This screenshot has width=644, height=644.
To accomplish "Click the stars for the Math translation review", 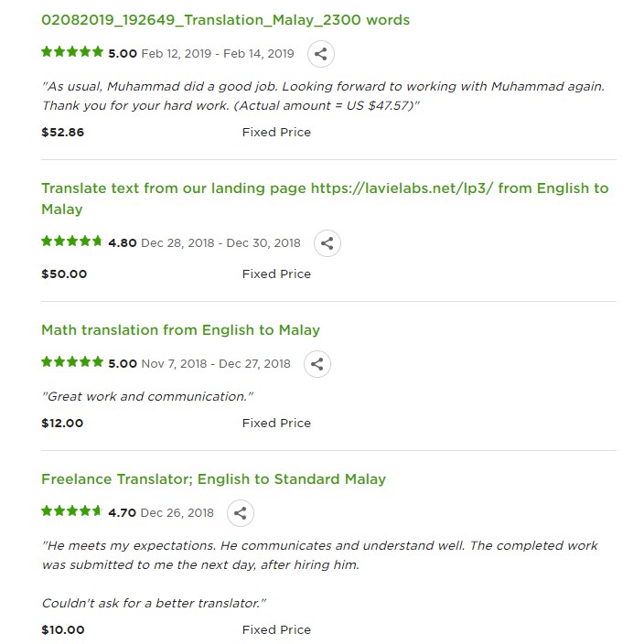I will [x=72, y=363].
